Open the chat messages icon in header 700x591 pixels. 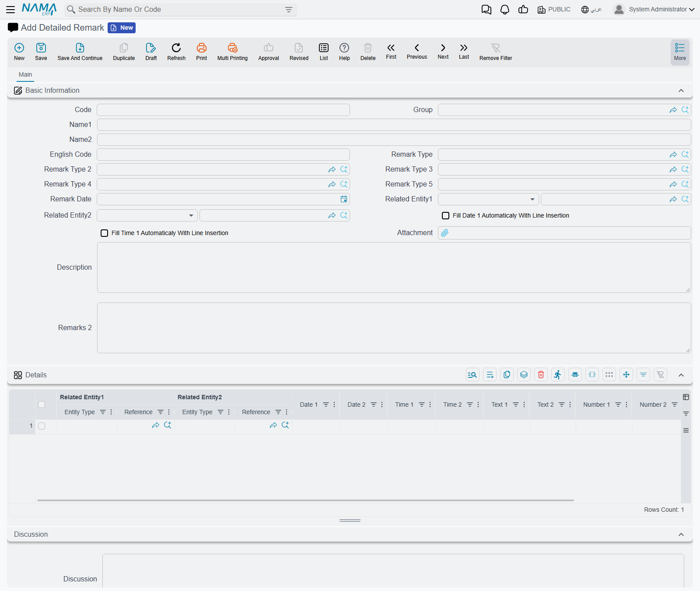[x=486, y=10]
